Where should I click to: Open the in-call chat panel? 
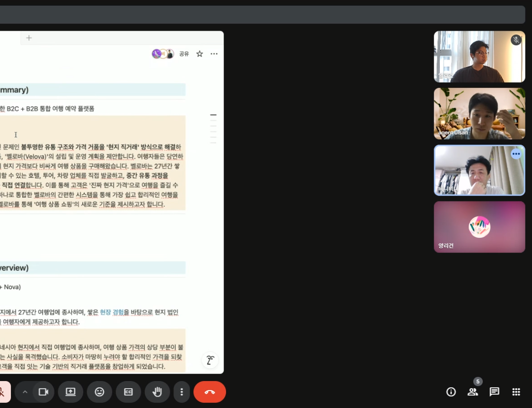tap(494, 392)
